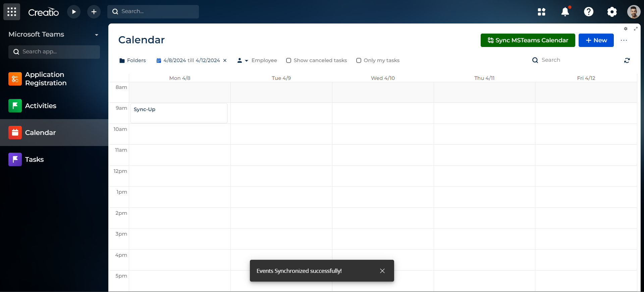
Task: Focus the global Search field
Action: (153, 11)
